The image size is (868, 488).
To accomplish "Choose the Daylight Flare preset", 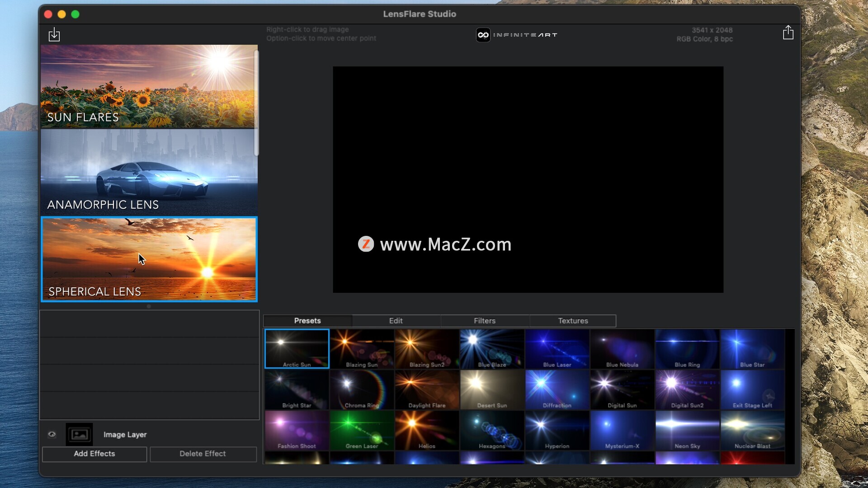I will (427, 389).
